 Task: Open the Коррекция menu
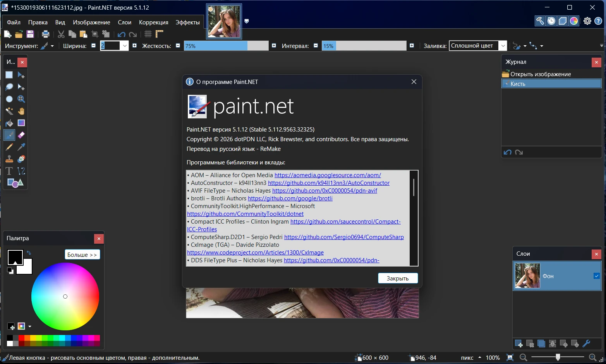pyautogui.click(x=153, y=22)
